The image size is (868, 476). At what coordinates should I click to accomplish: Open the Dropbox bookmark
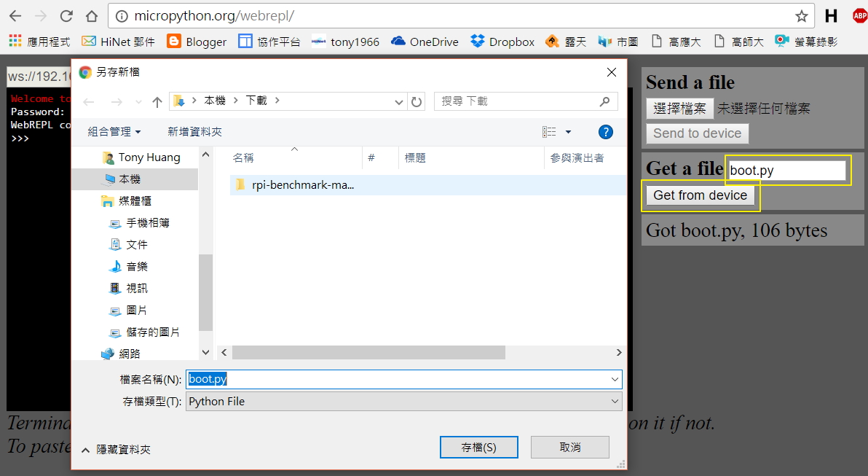pos(502,42)
